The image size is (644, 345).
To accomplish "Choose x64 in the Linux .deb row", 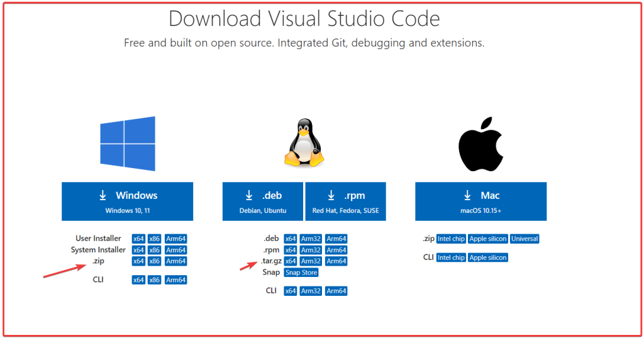I will point(291,239).
